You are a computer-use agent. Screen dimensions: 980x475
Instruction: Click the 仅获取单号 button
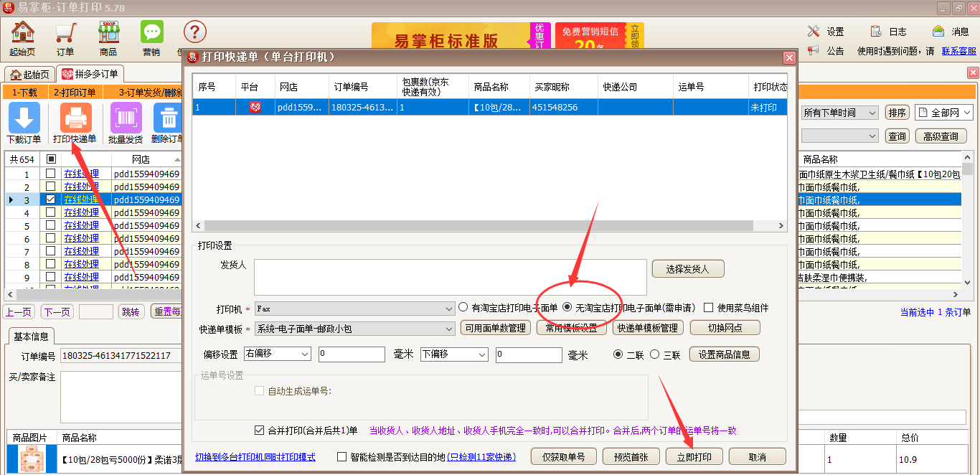(563, 456)
